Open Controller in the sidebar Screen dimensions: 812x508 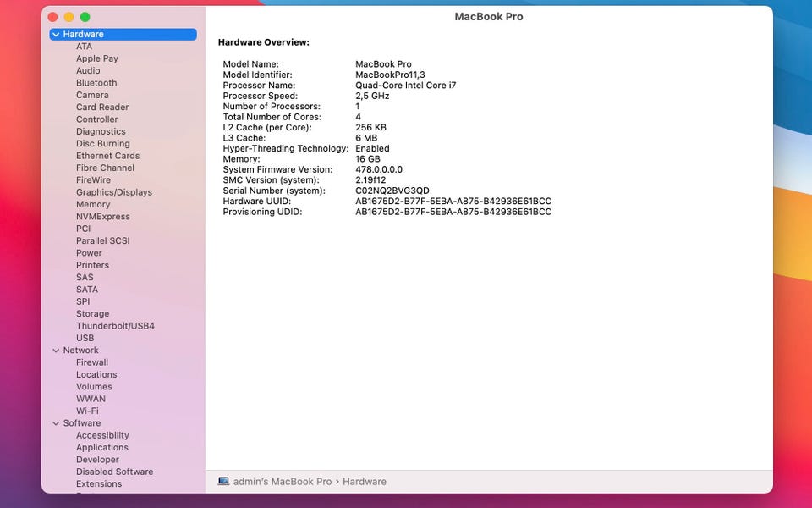point(96,119)
